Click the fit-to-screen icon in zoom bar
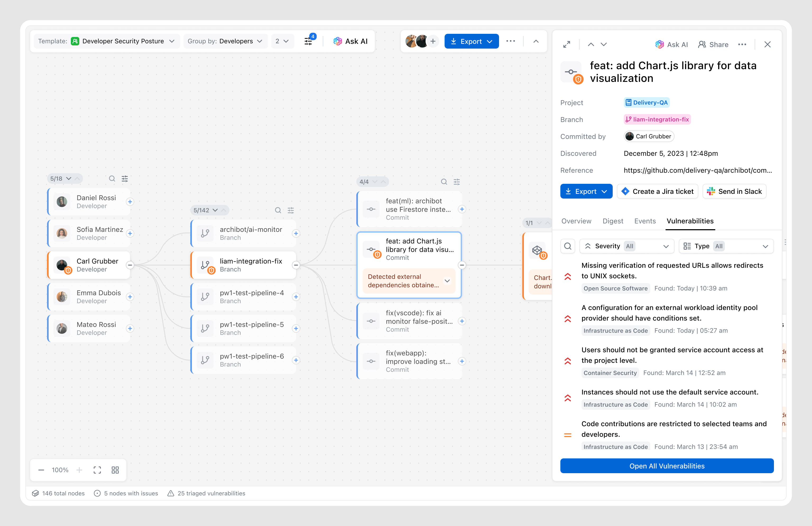This screenshot has height=526, width=812. 97,470
